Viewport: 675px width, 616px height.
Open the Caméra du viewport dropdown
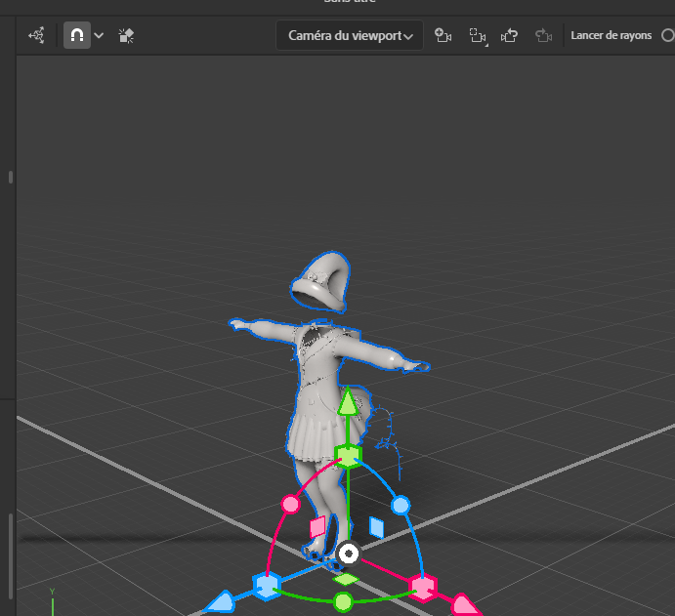tap(350, 35)
